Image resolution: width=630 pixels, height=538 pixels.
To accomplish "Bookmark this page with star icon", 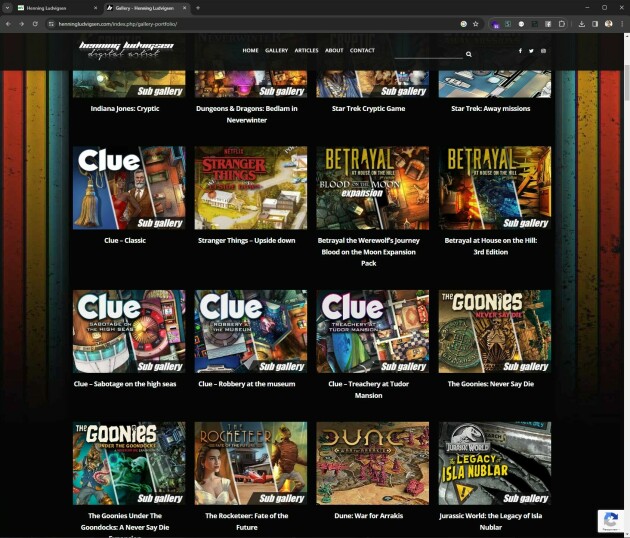I will point(476,24).
